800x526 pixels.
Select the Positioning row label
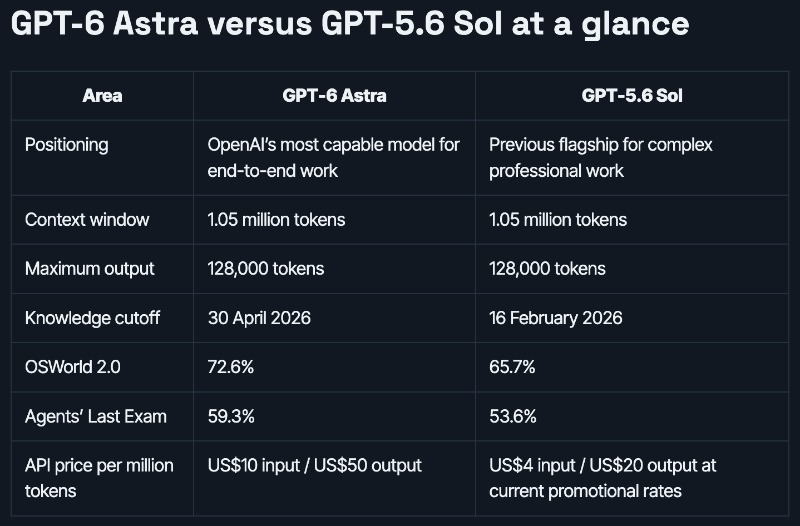tap(66, 145)
